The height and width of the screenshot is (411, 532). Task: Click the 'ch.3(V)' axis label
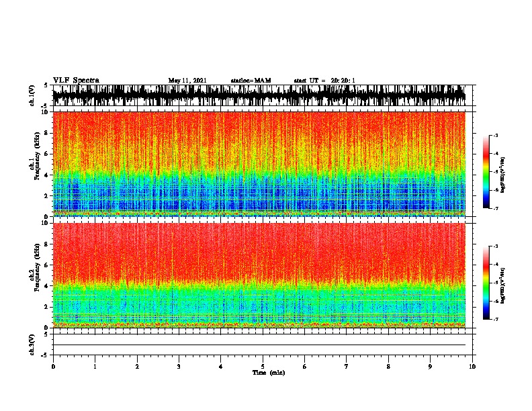(x=32, y=345)
